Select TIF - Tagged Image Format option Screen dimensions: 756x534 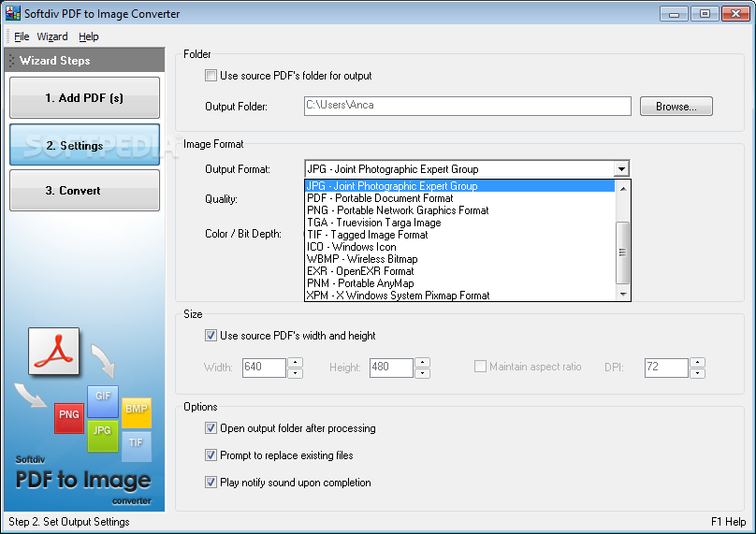[460, 235]
